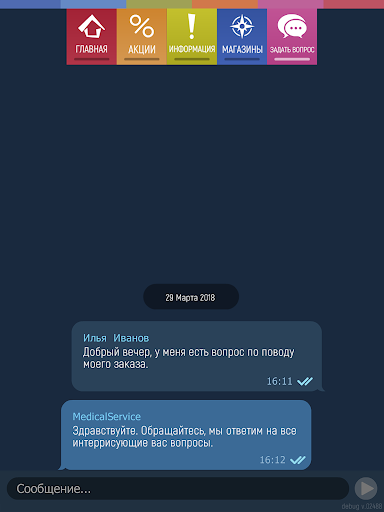Open the Информация tab label
The width and height of the screenshot is (384, 512).
pos(192,49)
